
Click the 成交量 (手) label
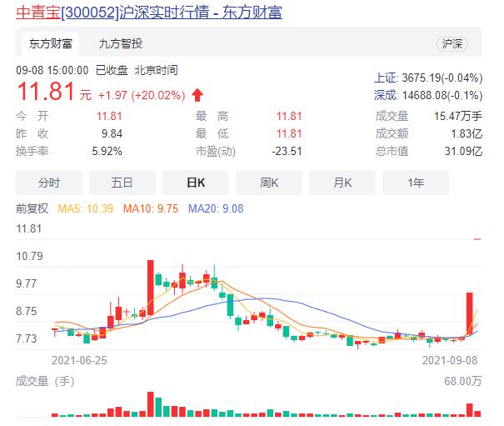[x=45, y=381]
